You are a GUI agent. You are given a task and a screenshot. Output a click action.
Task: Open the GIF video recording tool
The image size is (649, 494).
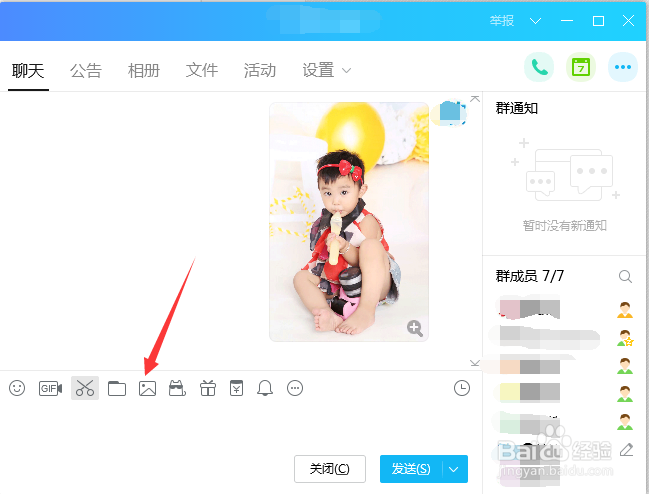click(50, 388)
